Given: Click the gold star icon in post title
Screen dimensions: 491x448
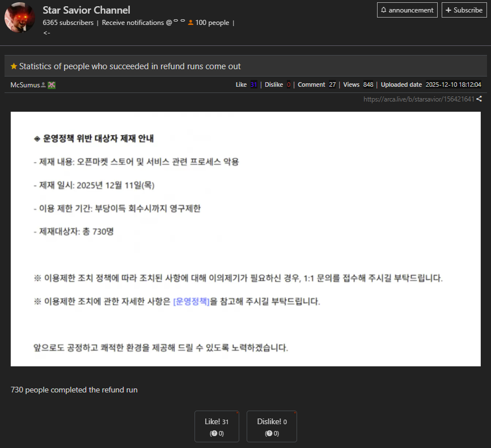Looking at the screenshot, I should pyautogui.click(x=14, y=66).
